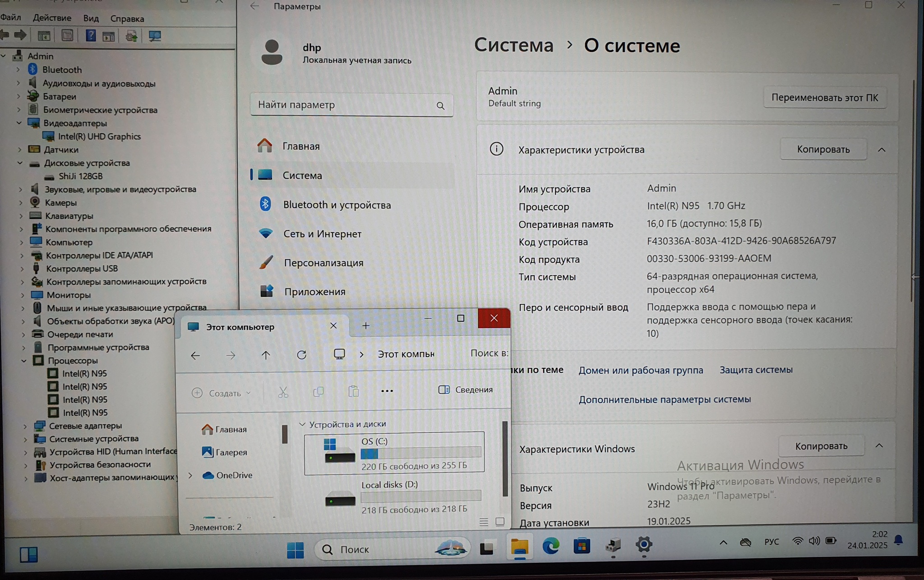Click the cut scissors icon in Explorer
924x580 pixels.
283,392
